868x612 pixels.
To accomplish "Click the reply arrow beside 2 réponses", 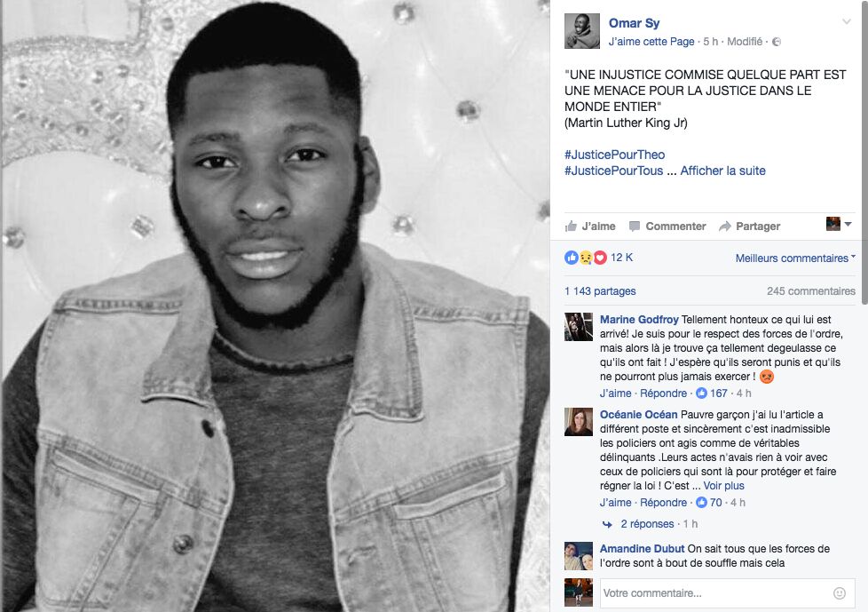I will click(607, 524).
